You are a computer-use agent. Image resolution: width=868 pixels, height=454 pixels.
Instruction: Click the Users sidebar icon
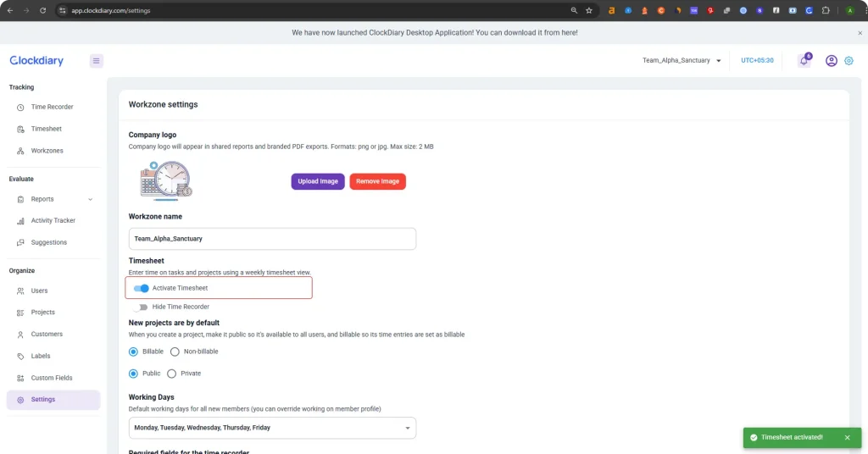(20, 291)
